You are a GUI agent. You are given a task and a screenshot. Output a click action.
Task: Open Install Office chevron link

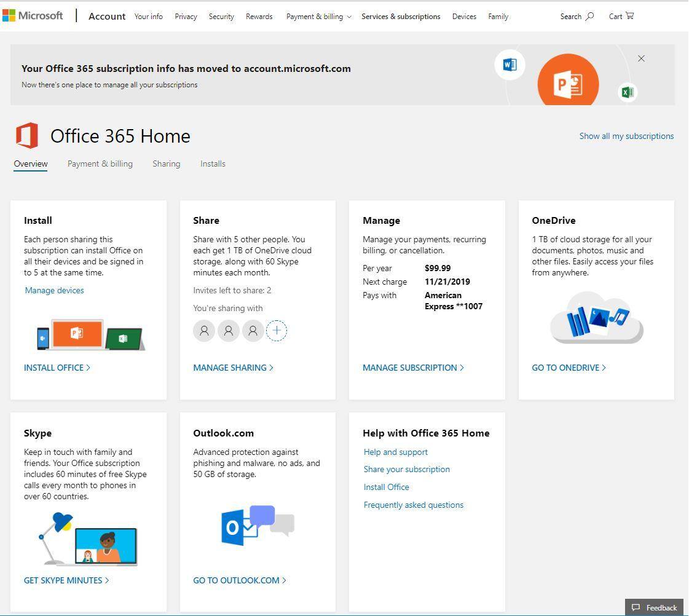click(57, 368)
